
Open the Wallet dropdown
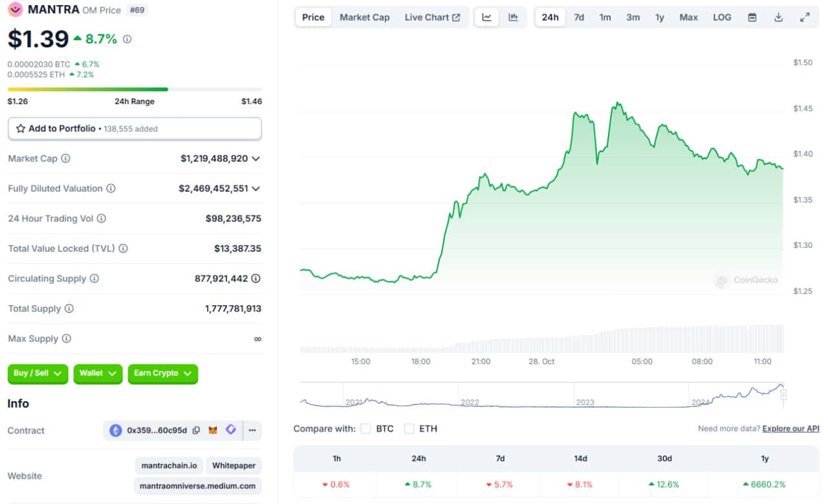point(98,373)
